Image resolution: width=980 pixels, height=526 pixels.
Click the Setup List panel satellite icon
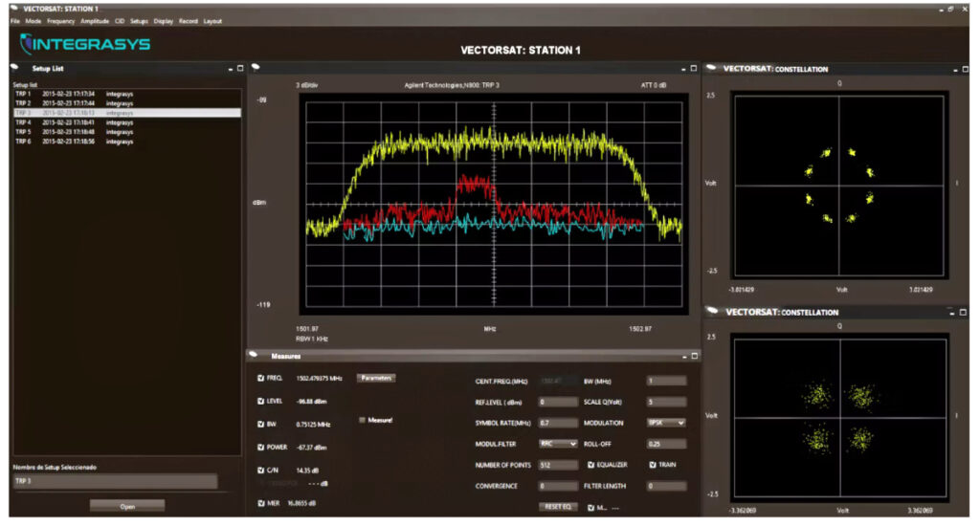point(14,68)
